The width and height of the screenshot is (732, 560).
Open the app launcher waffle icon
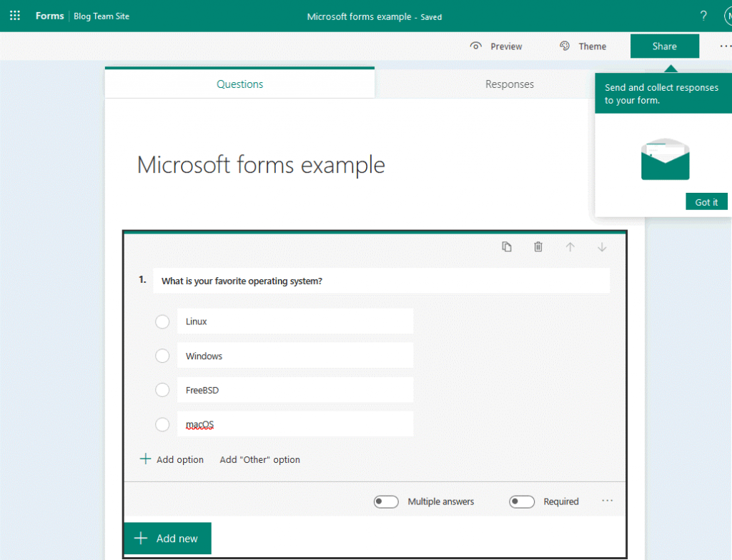[x=15, y=16]
